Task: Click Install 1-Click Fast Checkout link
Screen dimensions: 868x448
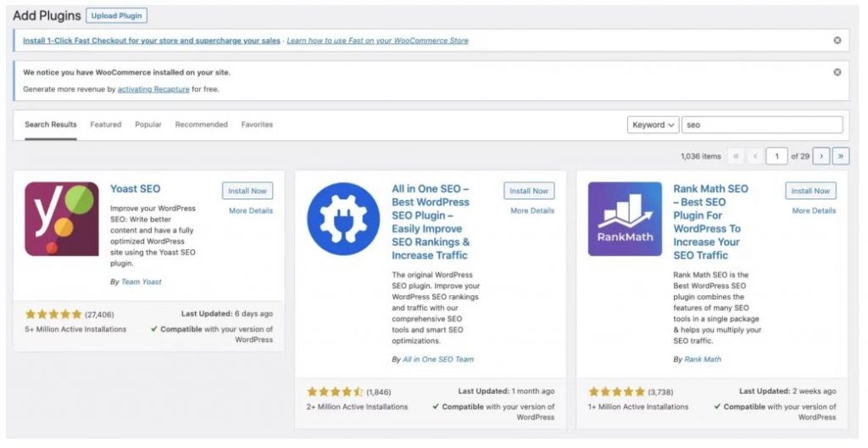Action: tap(152, 41)
